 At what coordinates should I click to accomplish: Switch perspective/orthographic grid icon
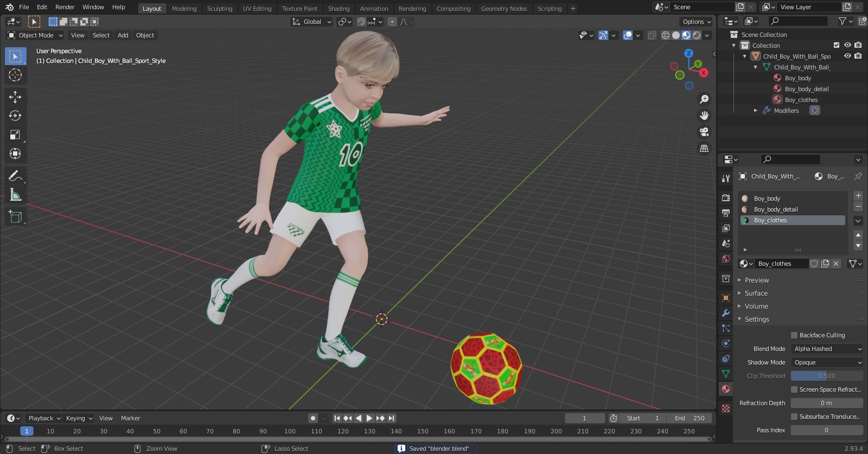pos(704,148)
